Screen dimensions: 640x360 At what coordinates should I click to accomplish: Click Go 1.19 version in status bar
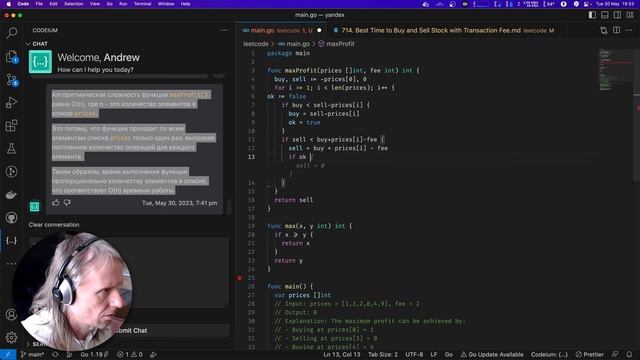click(94, 355)
